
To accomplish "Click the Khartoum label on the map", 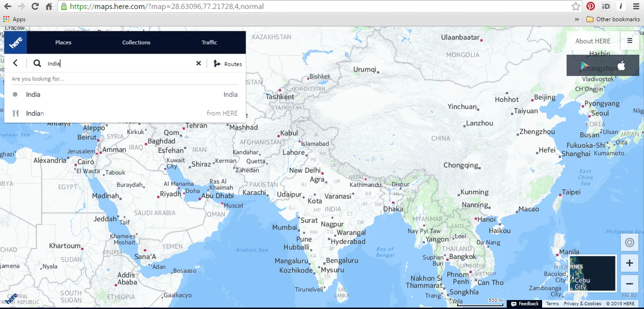I will coord(65,246).
